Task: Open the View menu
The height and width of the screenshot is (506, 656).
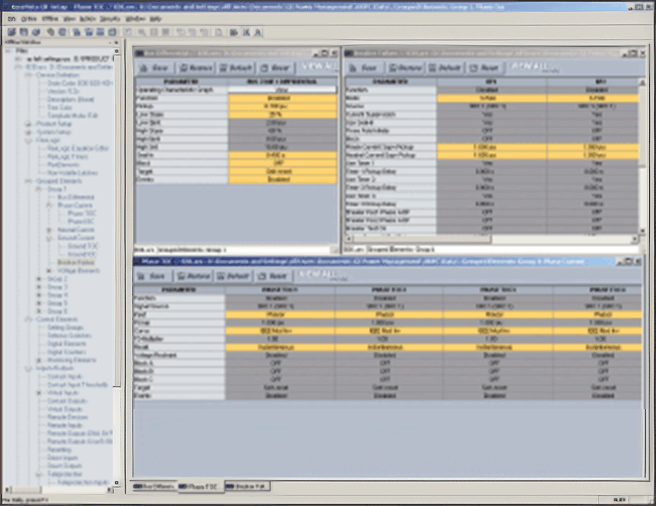Action: (x=69, y=19)
